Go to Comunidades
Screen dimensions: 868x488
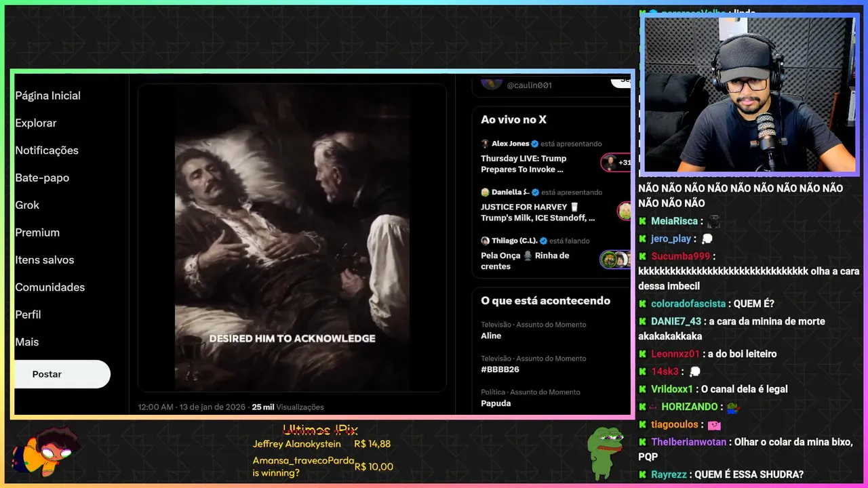pos(50,287)
